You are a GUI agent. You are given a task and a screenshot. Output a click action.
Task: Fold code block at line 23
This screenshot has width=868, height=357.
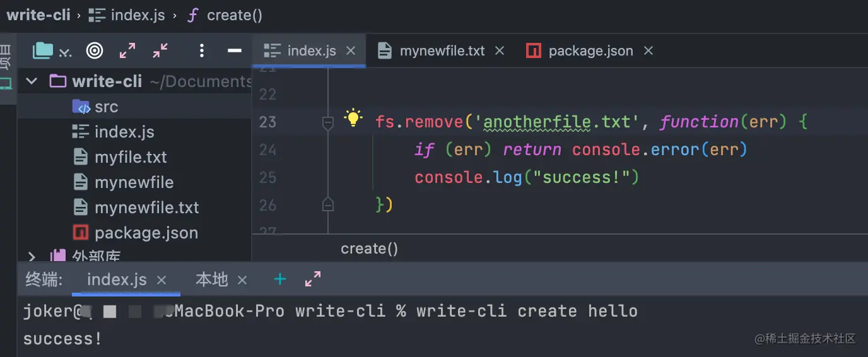point(327,122)
